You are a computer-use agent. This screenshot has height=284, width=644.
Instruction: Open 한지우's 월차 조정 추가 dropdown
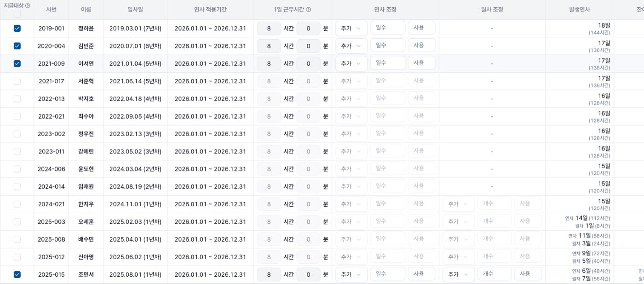[x=458, y=204]
